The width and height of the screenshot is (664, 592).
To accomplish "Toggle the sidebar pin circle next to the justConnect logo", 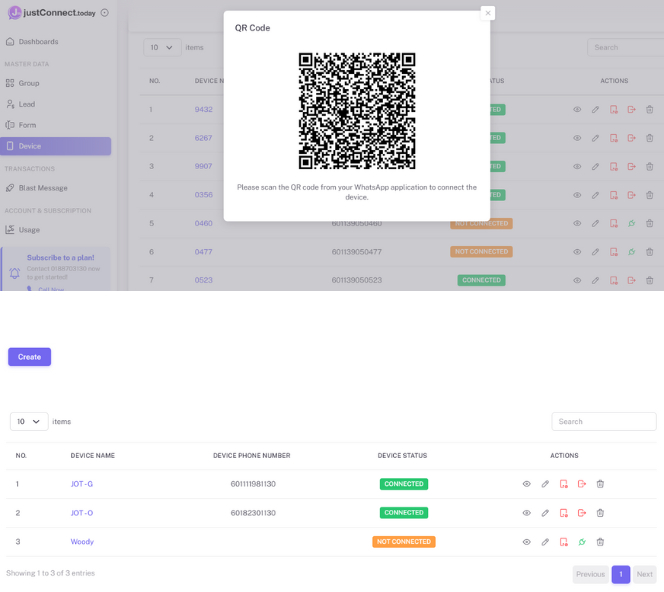I will (105, 13).
